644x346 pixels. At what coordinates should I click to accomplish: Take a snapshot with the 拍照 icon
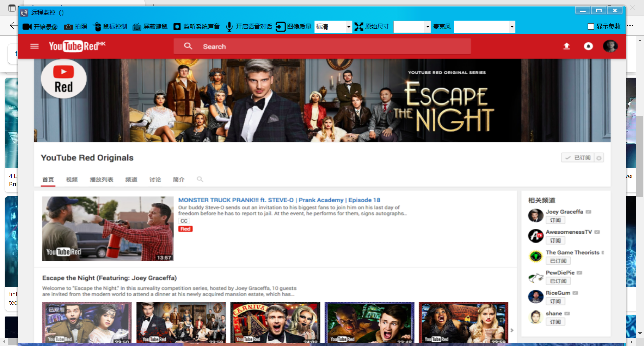click(68, 27)
